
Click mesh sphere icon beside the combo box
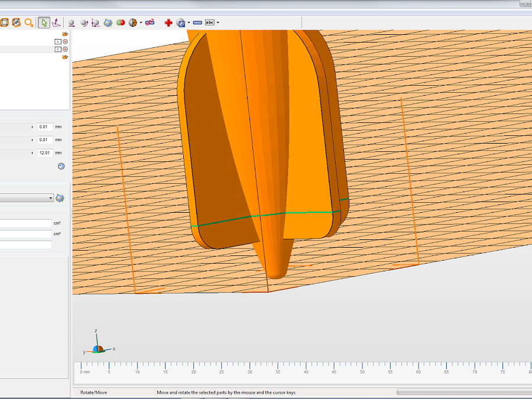coord(60,198)
